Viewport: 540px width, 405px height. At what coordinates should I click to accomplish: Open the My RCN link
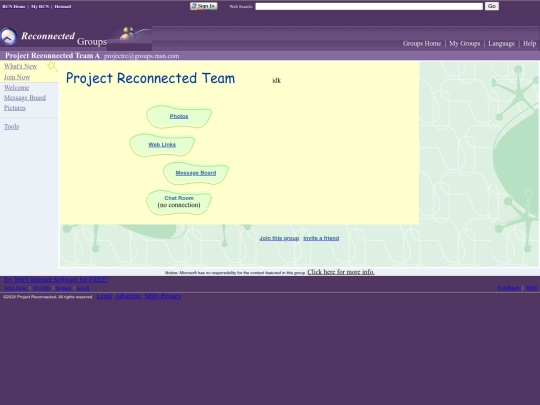point(40,7)
